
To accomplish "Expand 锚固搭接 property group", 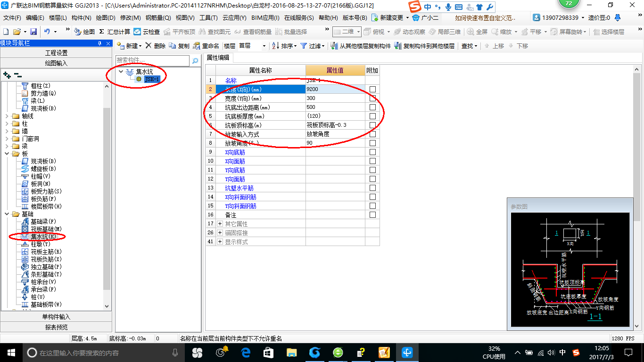I will tap(220, 232).
